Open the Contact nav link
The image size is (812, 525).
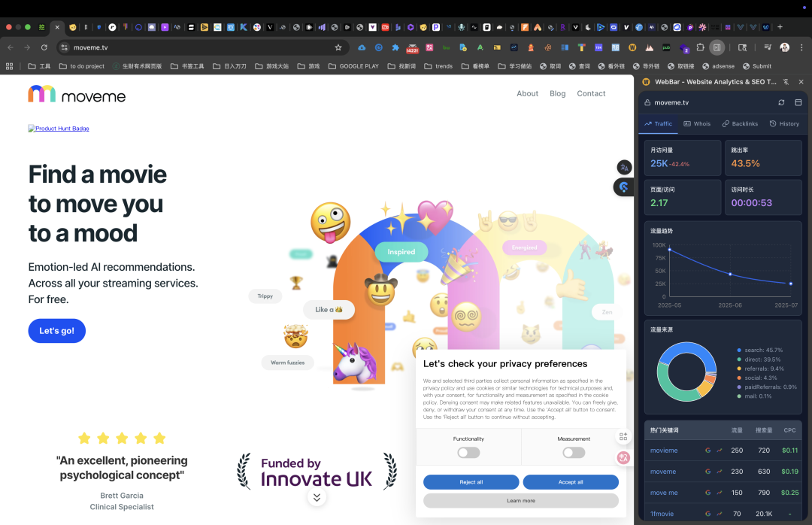point(591,94)
